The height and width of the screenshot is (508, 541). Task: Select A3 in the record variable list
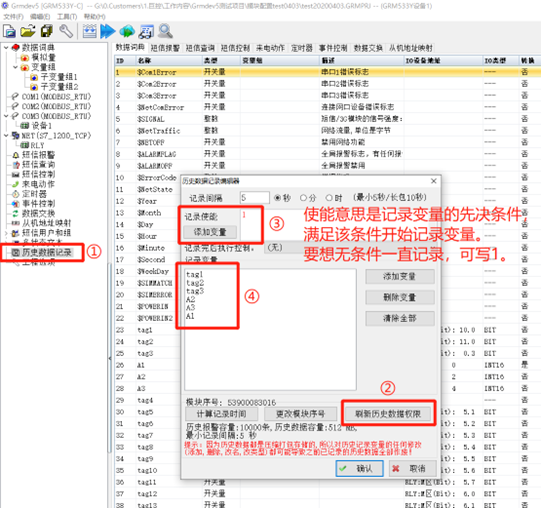[190, 307]
